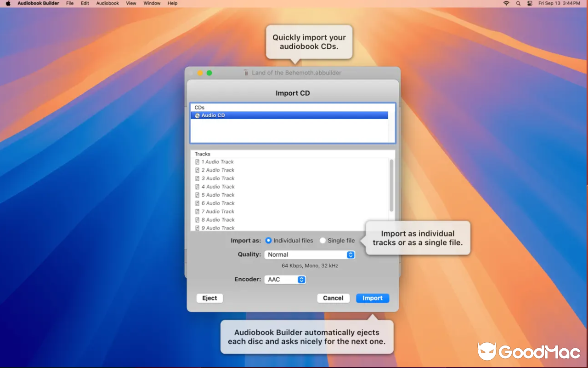Screen dimensions: 588x368
Task: Click the Apple menu icon
Action: click(x=7, y=3)
